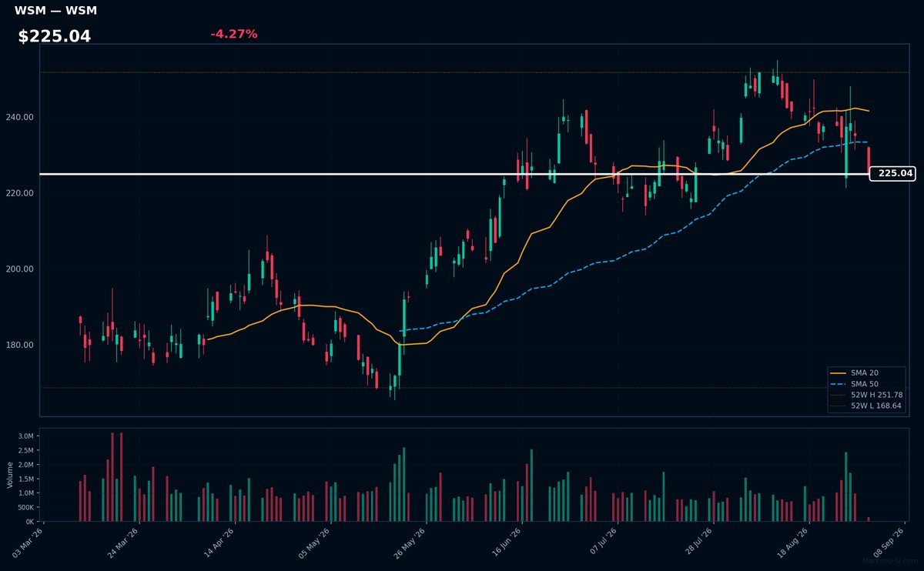Click the 220.00 price axis label
This screenshot has width=924, height=571.
[19, 193]
